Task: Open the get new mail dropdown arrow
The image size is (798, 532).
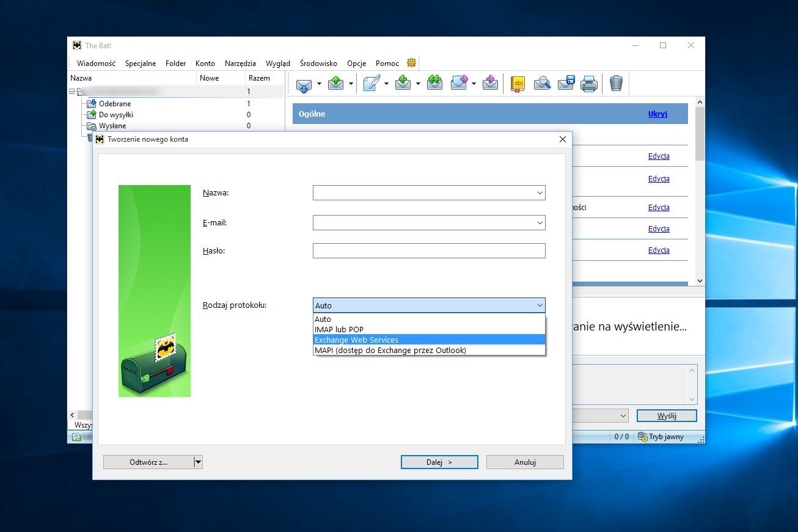Action: (318, 84)
